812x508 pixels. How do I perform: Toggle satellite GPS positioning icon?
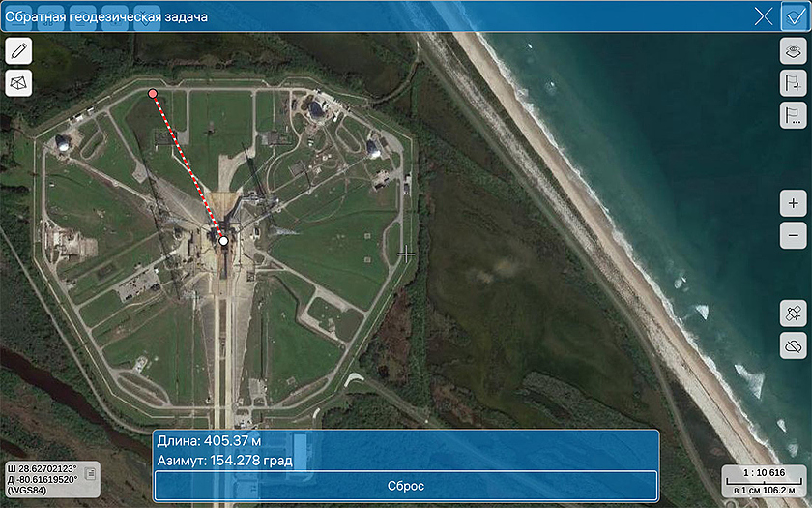(x=794, y=314)
